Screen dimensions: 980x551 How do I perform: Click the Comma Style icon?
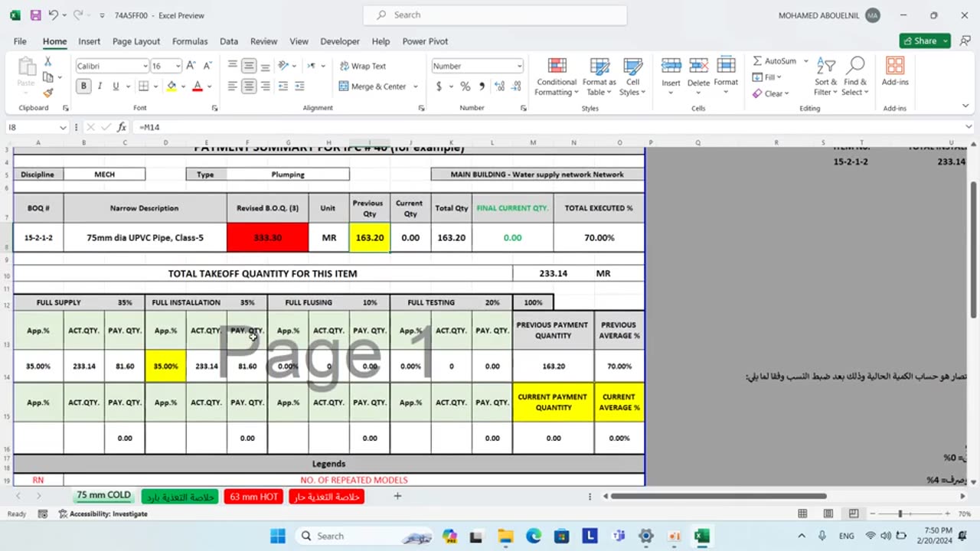(x=482, y=86)
